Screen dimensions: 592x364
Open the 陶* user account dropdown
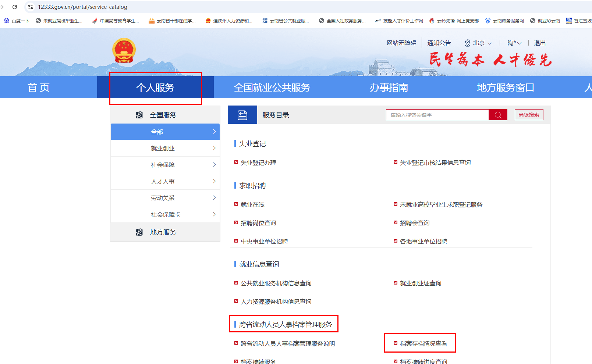tap(514, 43)
